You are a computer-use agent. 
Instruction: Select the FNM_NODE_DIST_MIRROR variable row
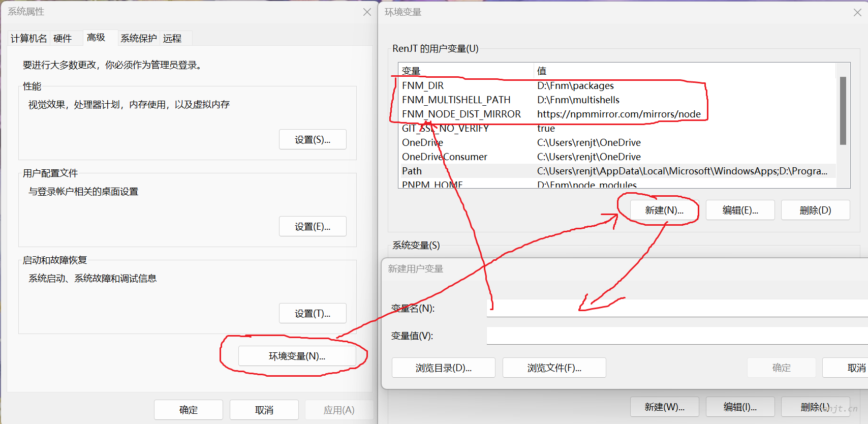(617, 114)
